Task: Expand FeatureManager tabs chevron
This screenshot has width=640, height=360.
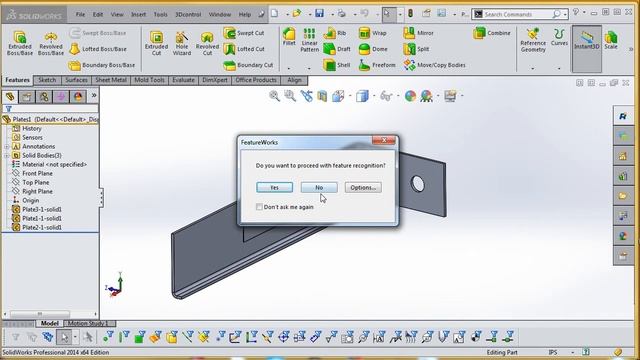Action: [94, 96]
